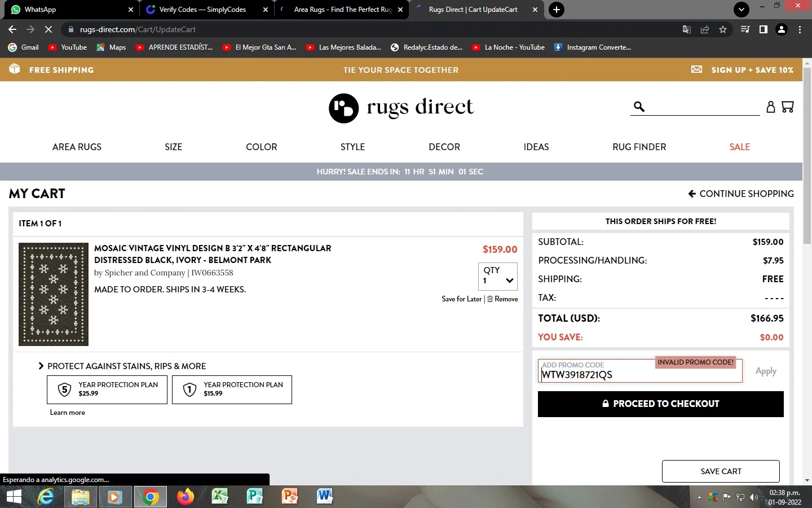Open Mosaic Vintage Vinyl product title
The height and width of the screenshot is (508, 812).
[x=213, y=254]
